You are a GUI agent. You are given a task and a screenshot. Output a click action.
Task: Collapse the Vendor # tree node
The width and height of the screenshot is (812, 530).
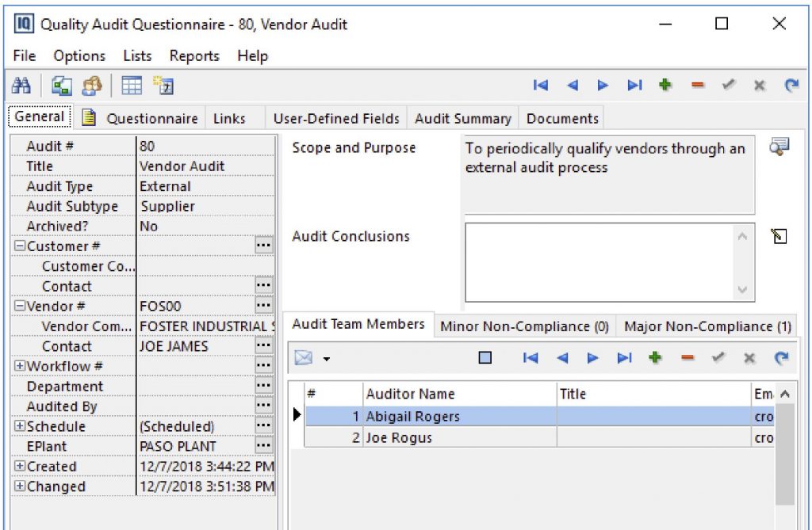point(20,307)
